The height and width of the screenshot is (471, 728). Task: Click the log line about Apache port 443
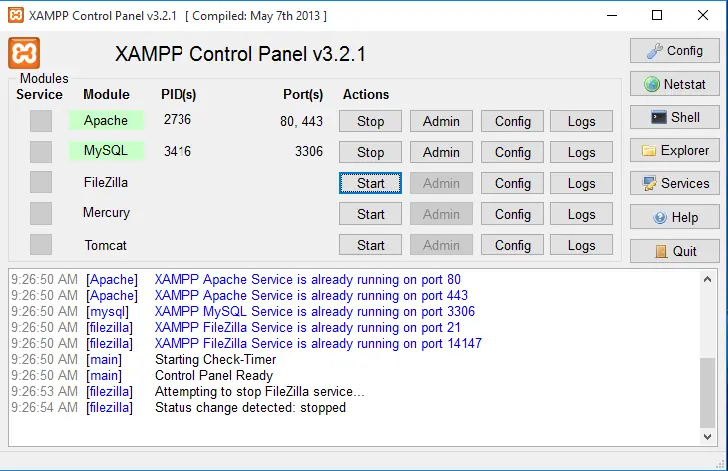coord(311,295)
